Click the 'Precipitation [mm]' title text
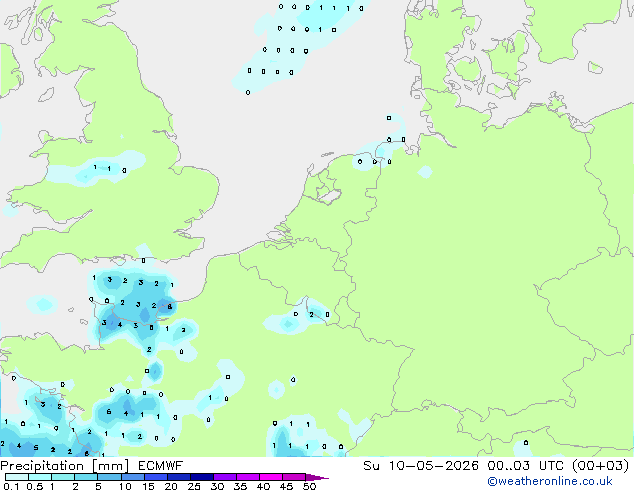This screenshot has width=634, height=490. (65, 466)
